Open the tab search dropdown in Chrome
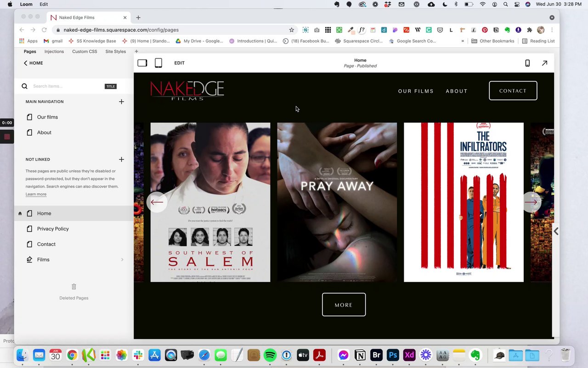The height and width of the screenshot is (368, 588). pyautogui.click(x=552, y=17)
